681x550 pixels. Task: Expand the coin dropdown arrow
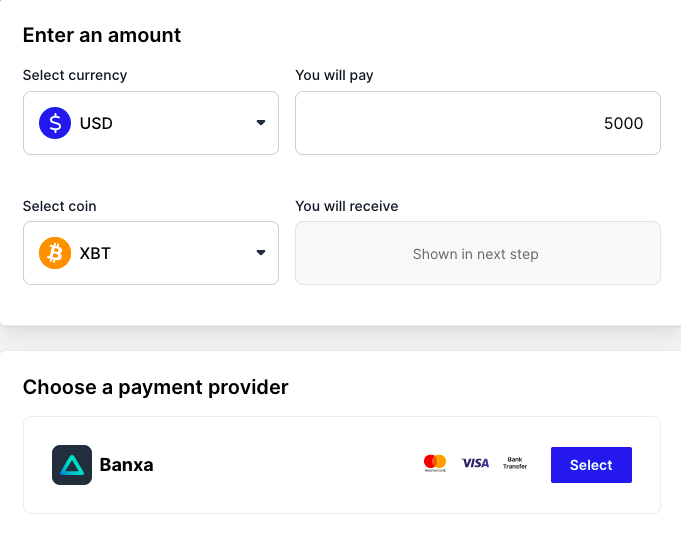pyautogui.click(x=261, y=252)
